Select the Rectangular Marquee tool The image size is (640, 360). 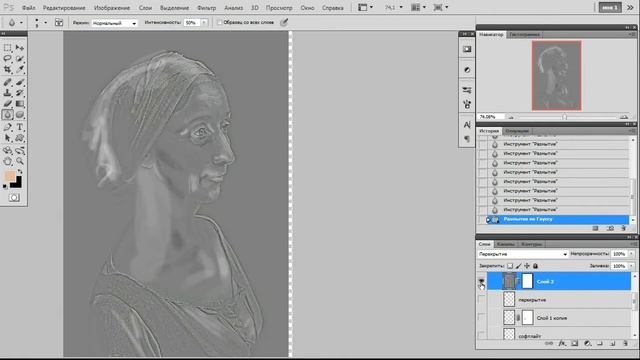click(x=7, y=48)
